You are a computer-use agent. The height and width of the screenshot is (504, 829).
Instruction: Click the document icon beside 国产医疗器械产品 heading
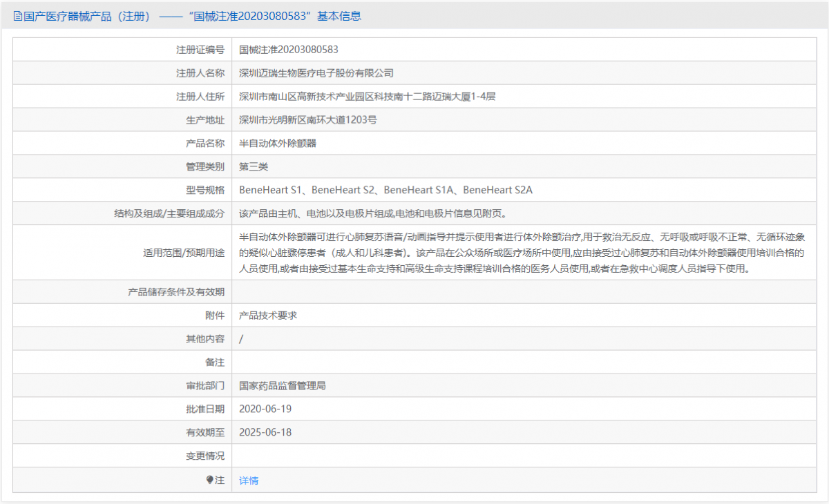(x=18, y=16)
